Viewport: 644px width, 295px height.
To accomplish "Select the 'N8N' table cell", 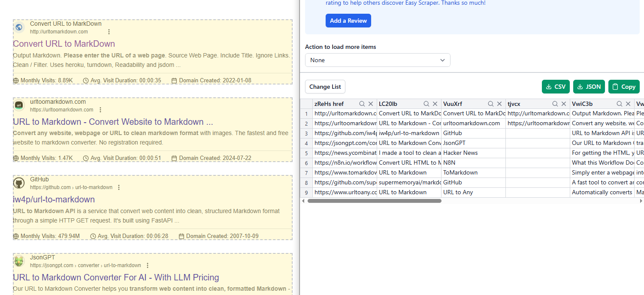I will click(x=473, y=163).
